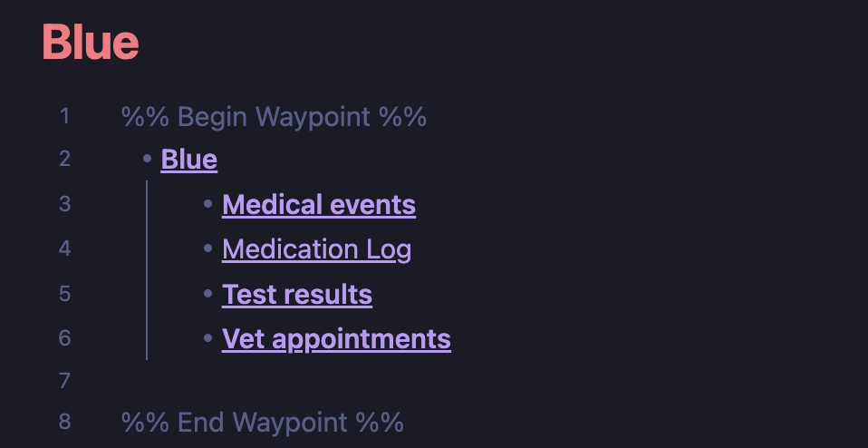Open the Medical events link
Image resolution: width=868 pixels, height=448 pixels.
[319, 205]
